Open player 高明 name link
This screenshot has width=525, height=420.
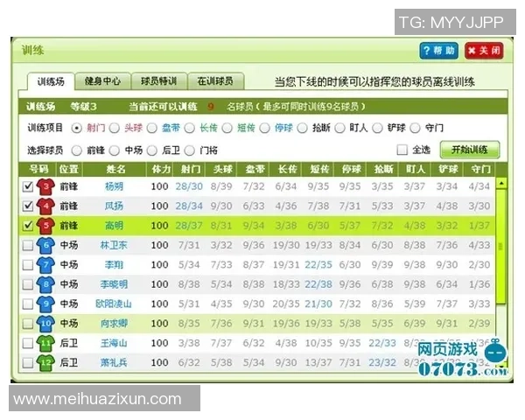pos(114,226)
